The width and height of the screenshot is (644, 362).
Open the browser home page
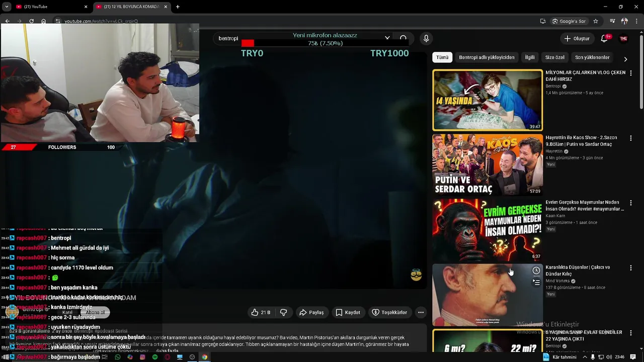point(43,21)
